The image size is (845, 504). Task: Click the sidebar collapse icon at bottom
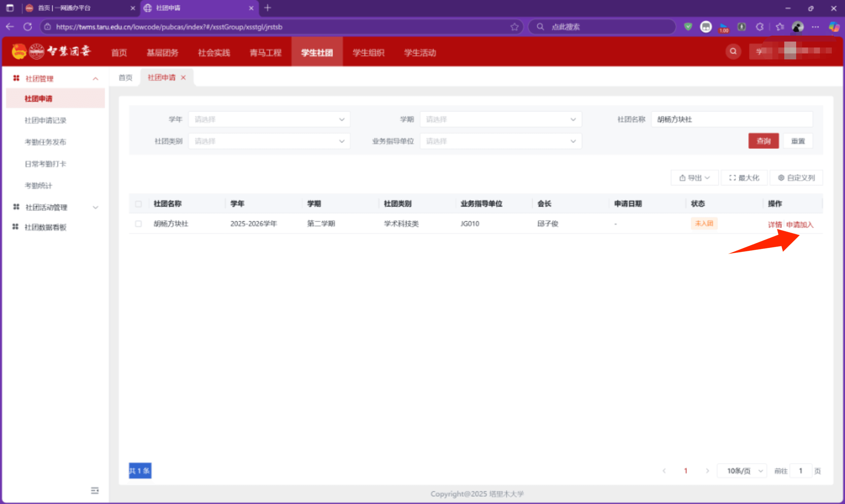(95, 490)
